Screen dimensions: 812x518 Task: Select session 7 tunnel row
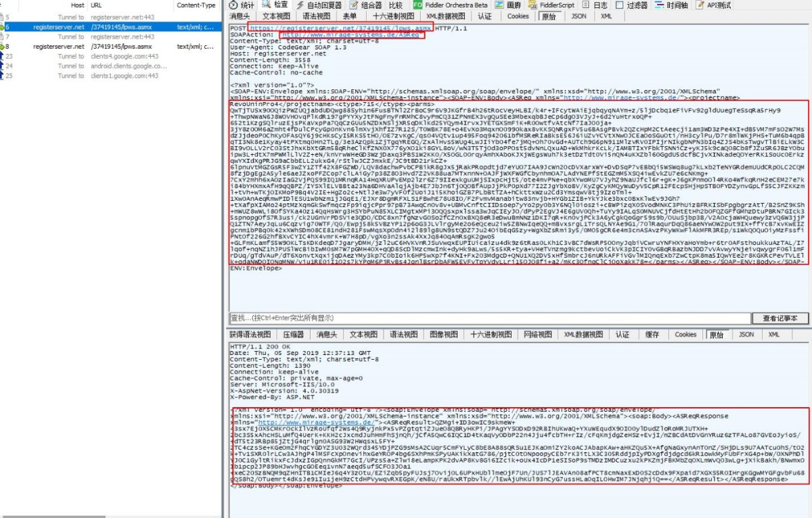[x=111, y=37]
